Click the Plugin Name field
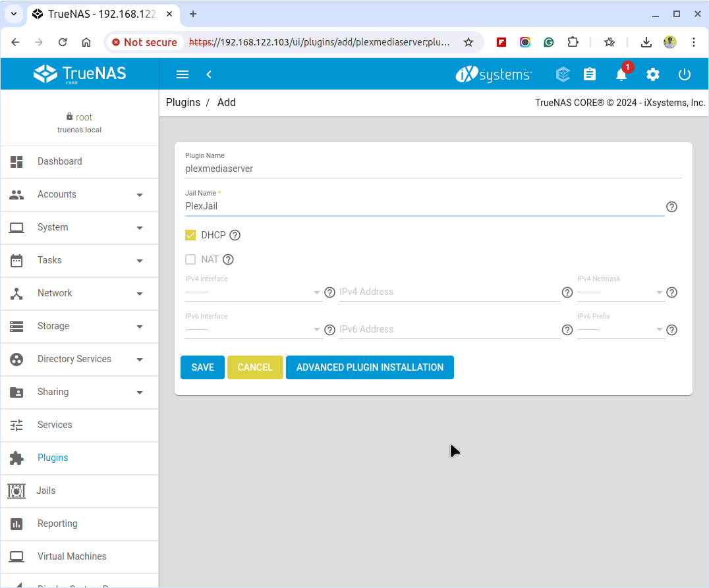This screenshot has height=588, width=709. pyautogui.click(x=433, y=169)
